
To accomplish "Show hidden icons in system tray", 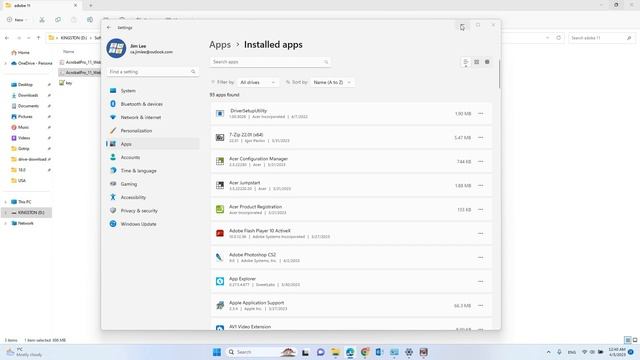I will (x=548, y=352).
